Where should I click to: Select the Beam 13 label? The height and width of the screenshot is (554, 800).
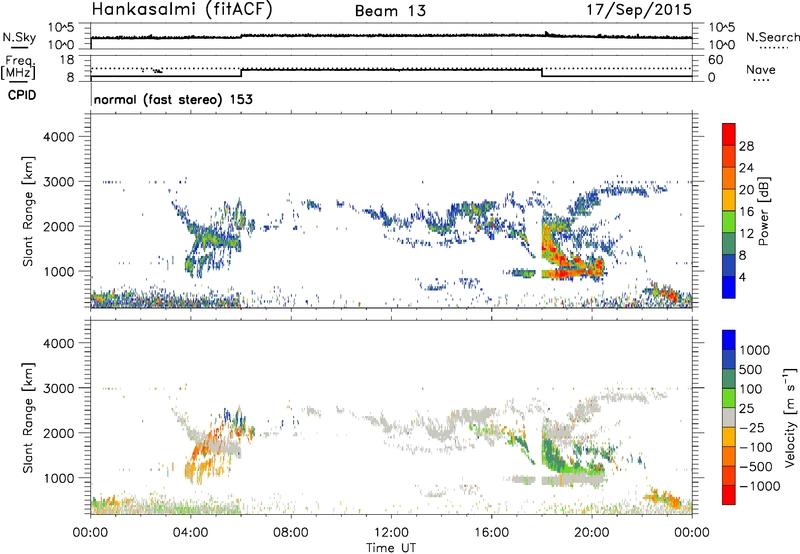coord(390,11)
